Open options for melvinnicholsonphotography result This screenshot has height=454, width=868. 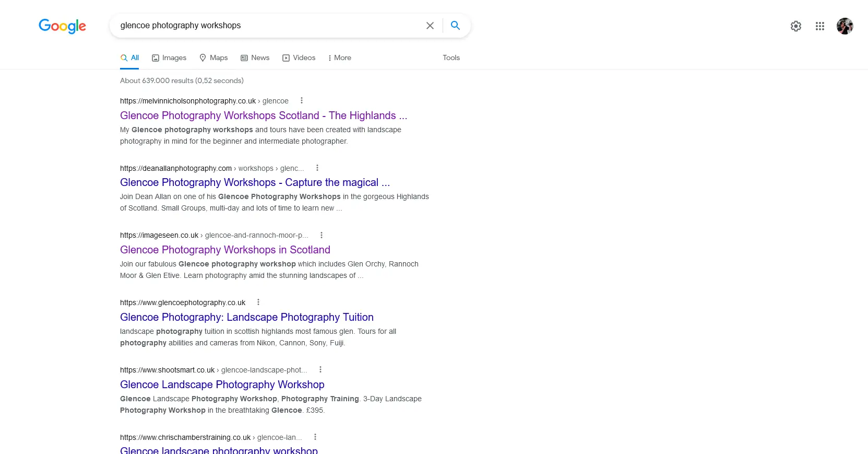coord(301,101)
